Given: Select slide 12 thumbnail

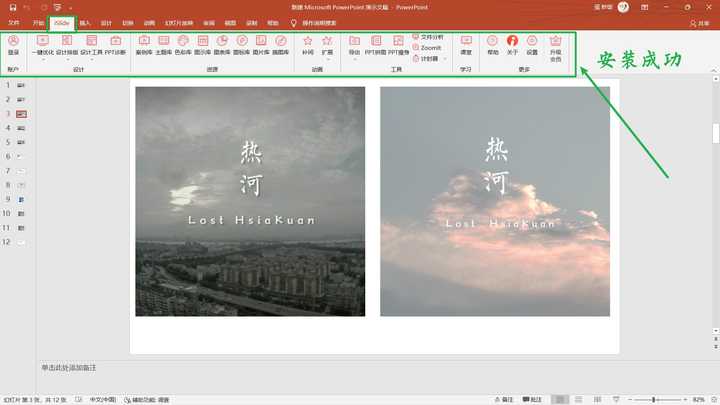Looking at the screenshot, I should coord(21,242).
